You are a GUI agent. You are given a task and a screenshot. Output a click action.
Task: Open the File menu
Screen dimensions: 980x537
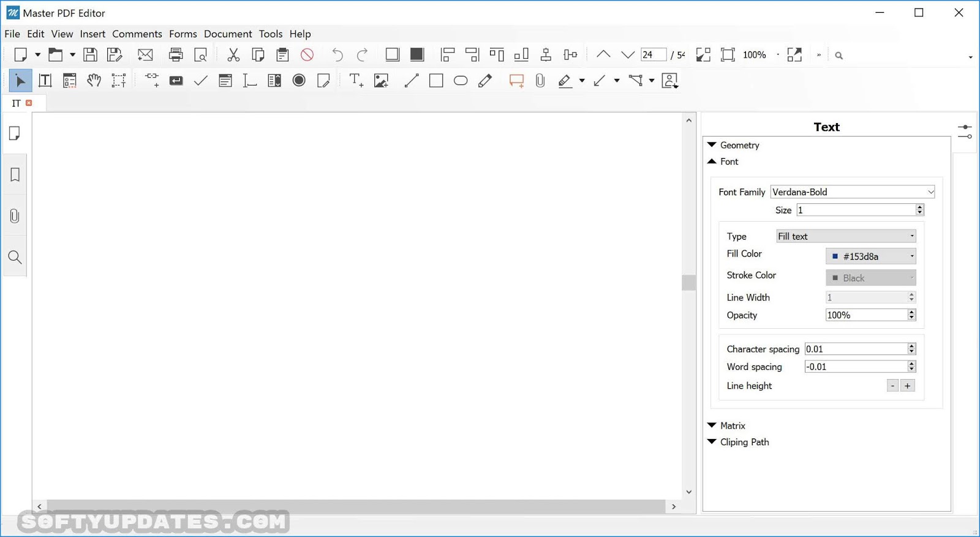[x=12, y=34]
